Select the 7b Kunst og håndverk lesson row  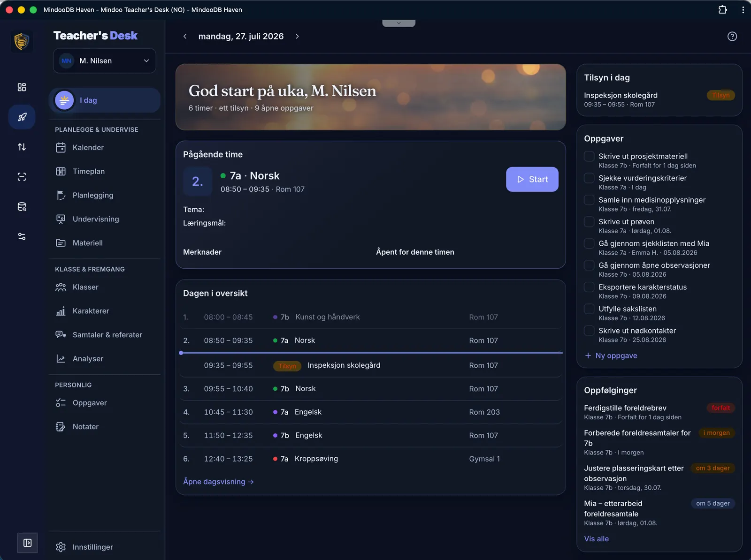point(371,318)
